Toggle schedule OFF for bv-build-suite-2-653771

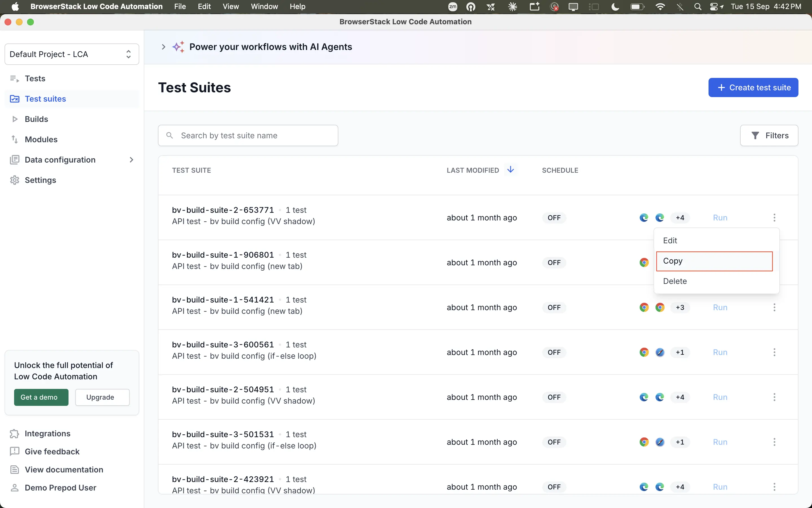(x=554, y=218)
